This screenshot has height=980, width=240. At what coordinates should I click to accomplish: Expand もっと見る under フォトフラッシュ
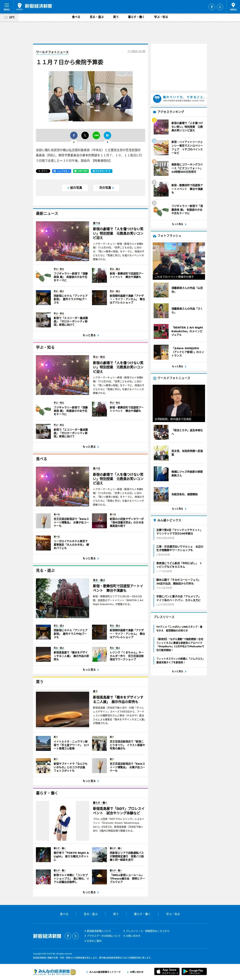[x=179, y=366]
